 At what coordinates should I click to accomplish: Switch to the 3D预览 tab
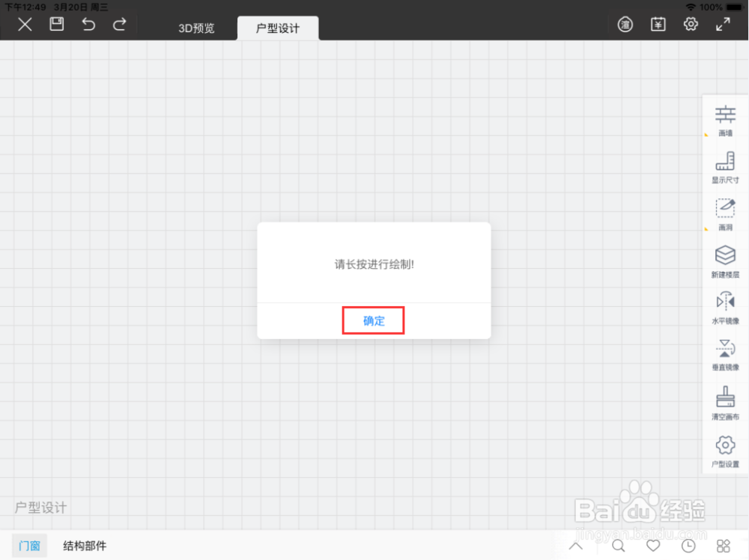click(x=196, y=28)
